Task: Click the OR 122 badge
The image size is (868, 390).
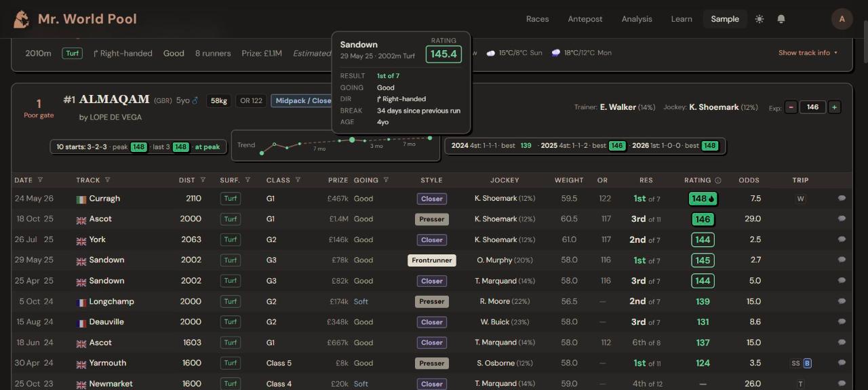Action: click(251, 100)
